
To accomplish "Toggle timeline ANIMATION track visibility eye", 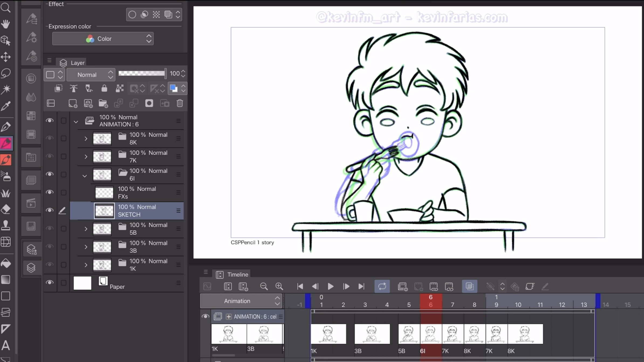I will 205,316.
